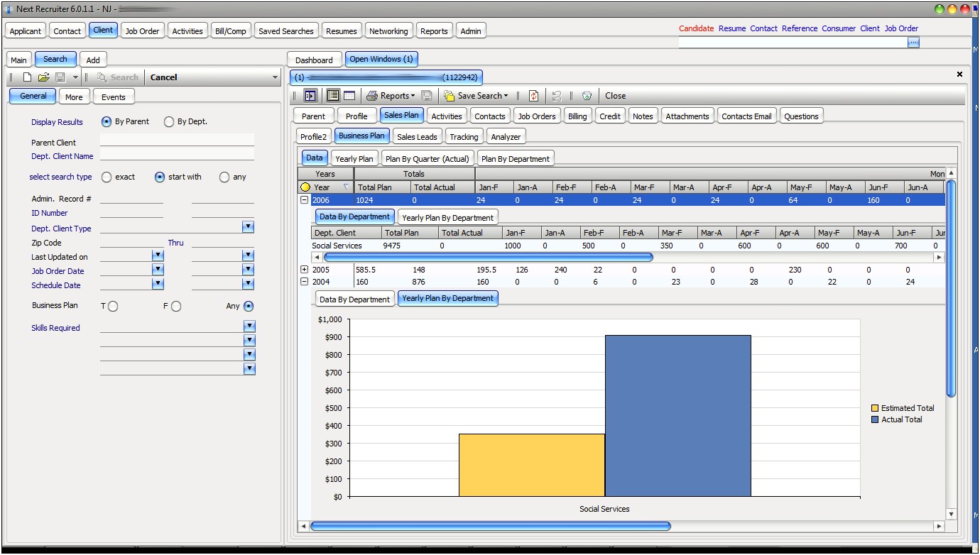Open the Dept. Client Type dropdown
980x555 pixels.
tap(249, 227)
